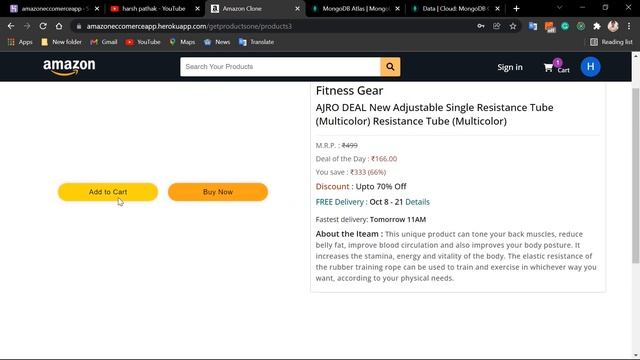Switch to the MongoDB Atlas tab

pyautogui.click(x=355, y=9)
